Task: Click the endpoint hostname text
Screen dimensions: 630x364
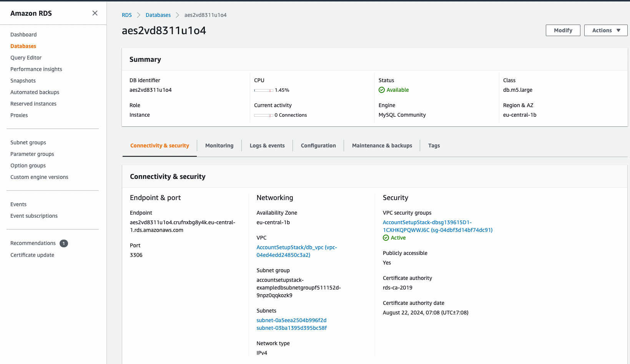Action: (183, 226)
